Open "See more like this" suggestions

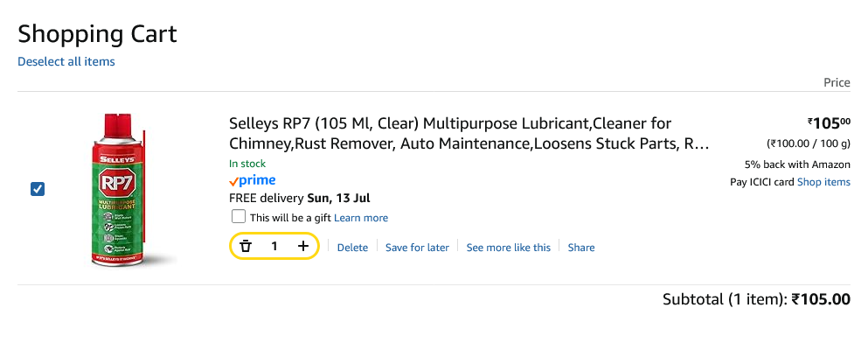[508, 248]
